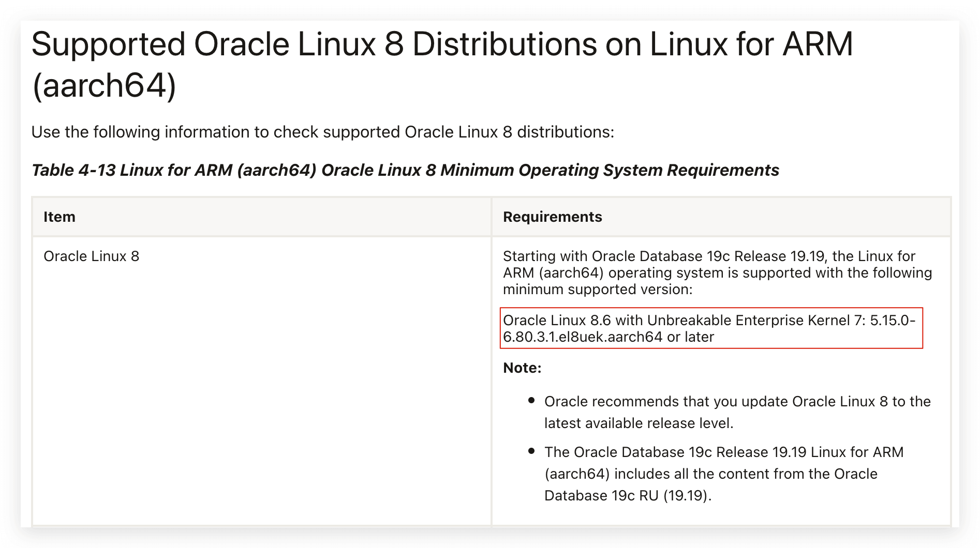Click the first bullet about updating Oracle Linux 8
This screenshot has width=980, height=548.
737,412
